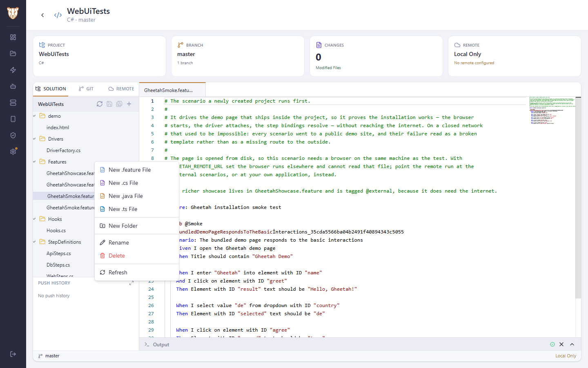The height and width of the screenshot is (368, 588).
Task: Click 'No remote configured' text
Action: (474, 63)
